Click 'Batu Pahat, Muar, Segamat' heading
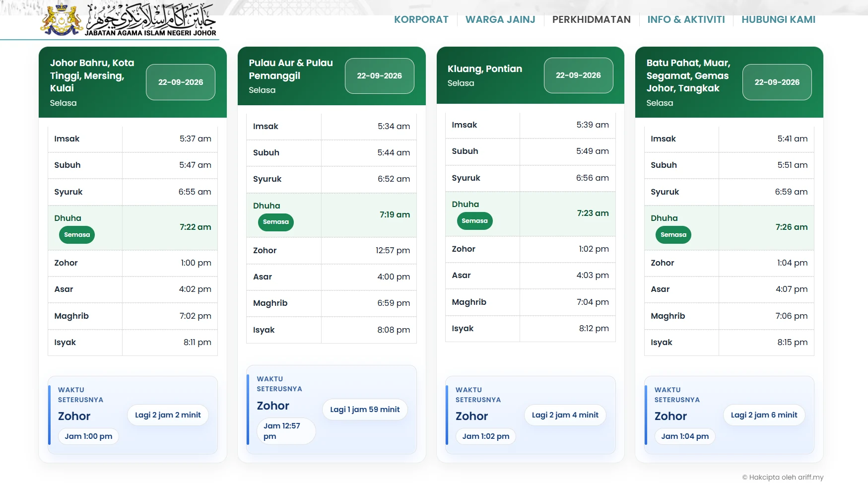The height and width of the screenshot is (491, 868). pyautogui.click(x=688, y=75)
